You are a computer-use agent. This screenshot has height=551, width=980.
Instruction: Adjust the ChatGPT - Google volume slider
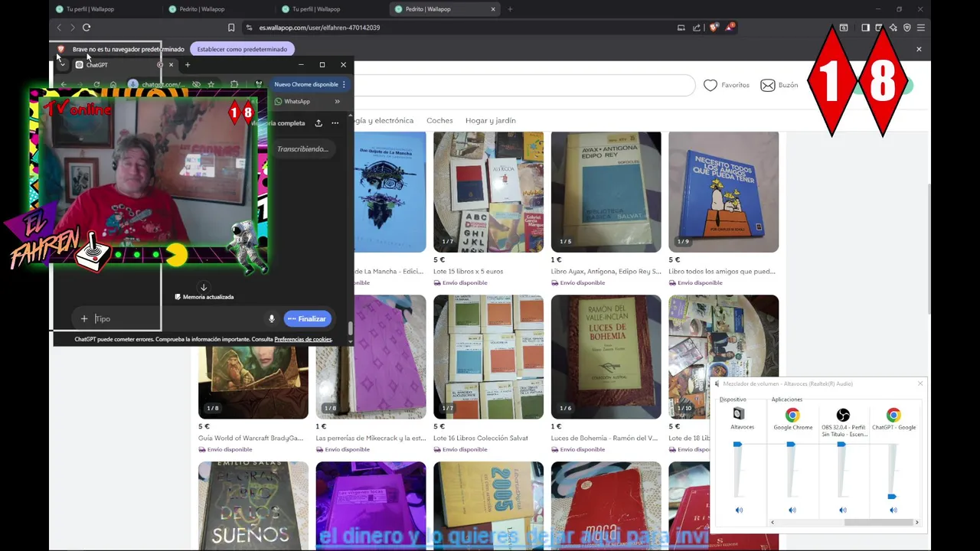[x=892, y=497]
